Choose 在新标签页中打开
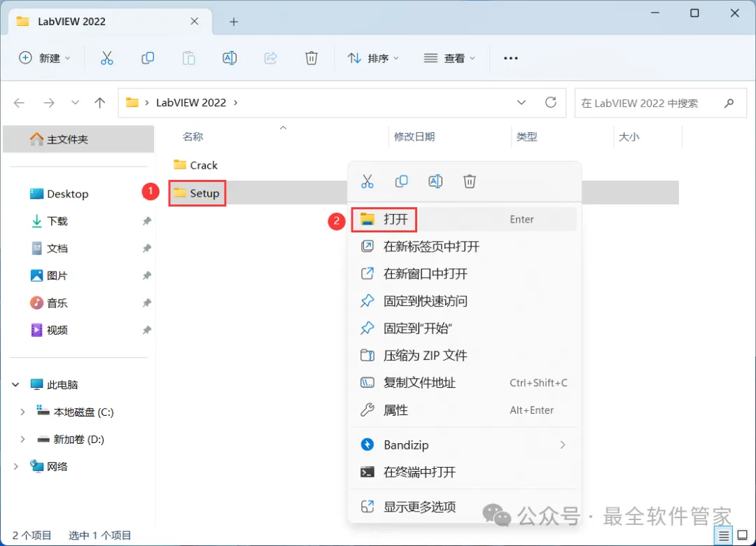The height and width of the screenshot is (546, 756). tap(464, 246)
